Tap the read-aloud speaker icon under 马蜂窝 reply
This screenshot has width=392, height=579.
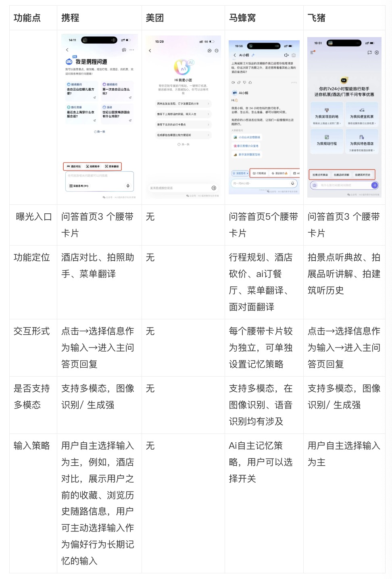[233, 82]
